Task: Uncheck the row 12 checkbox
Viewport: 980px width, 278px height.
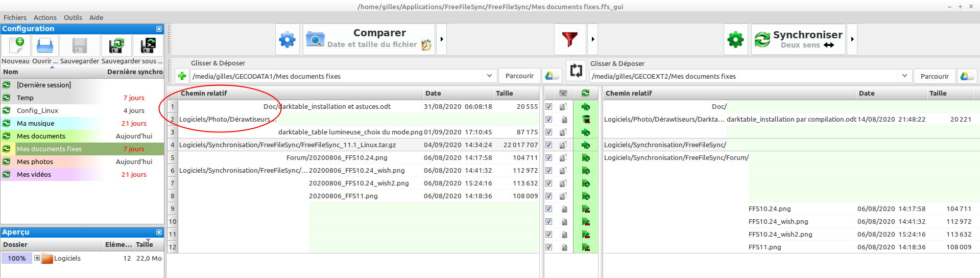Action: click(x=548, y=247)
